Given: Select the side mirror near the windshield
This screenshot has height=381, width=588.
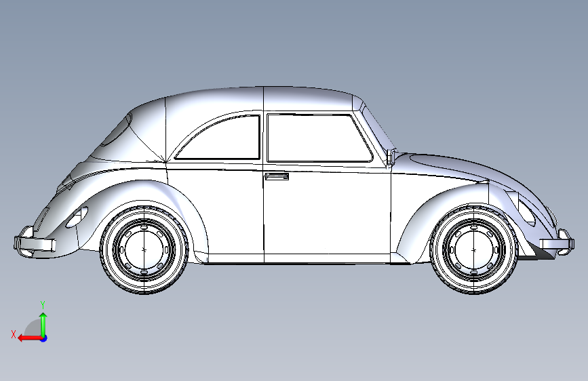Looking at the screenshot, I should point(391,157).
